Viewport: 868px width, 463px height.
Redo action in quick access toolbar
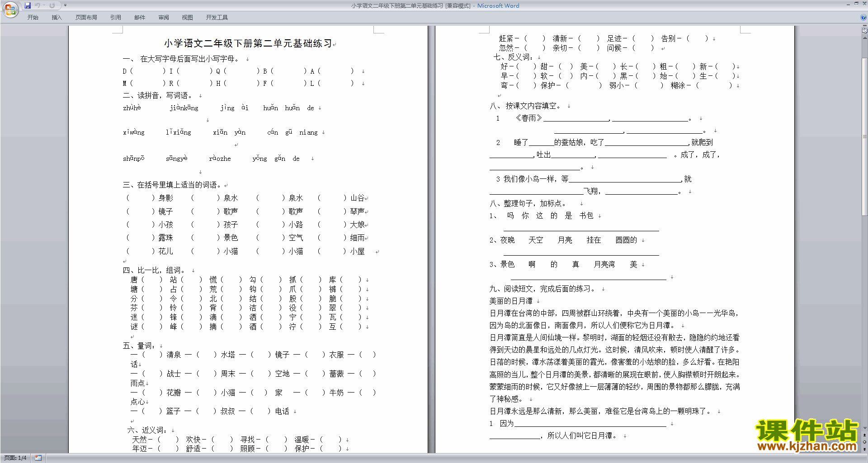[x=52, y=5]
